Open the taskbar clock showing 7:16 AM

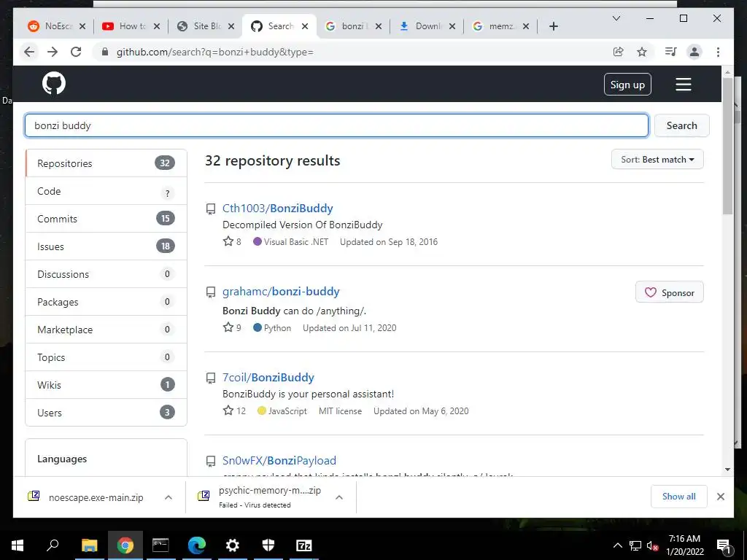(x=684, y=545)
